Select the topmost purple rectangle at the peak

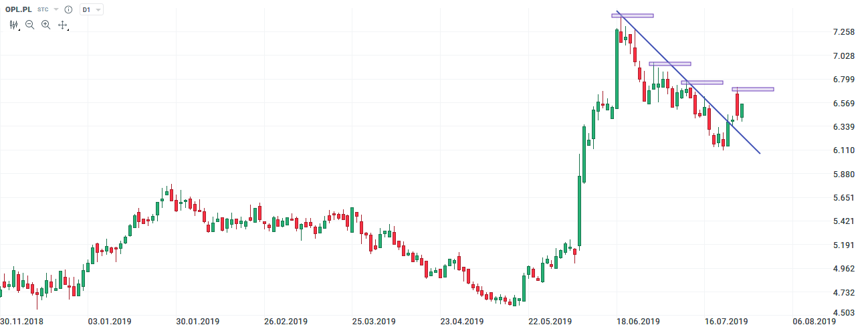click(633, 15)
